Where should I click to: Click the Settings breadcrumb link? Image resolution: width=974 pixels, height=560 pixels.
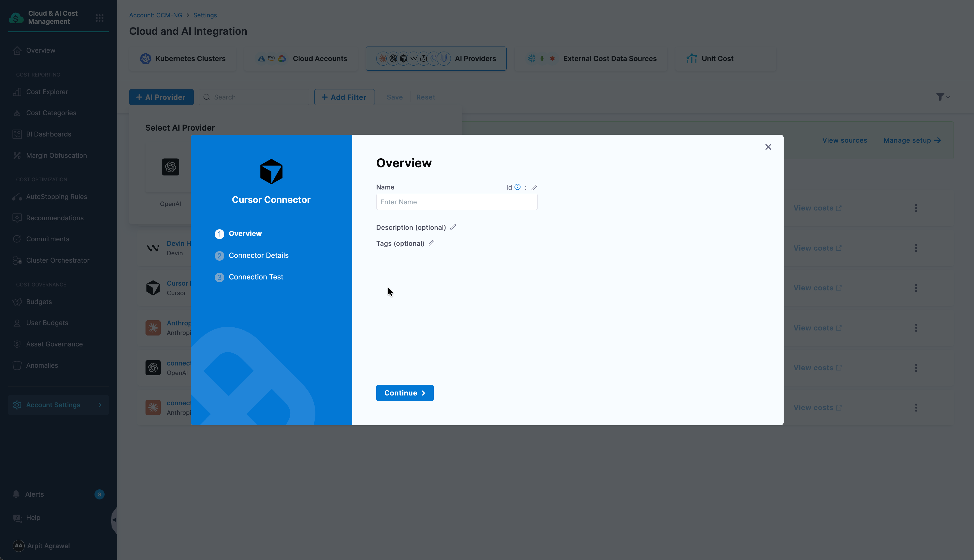coord(205,15)
